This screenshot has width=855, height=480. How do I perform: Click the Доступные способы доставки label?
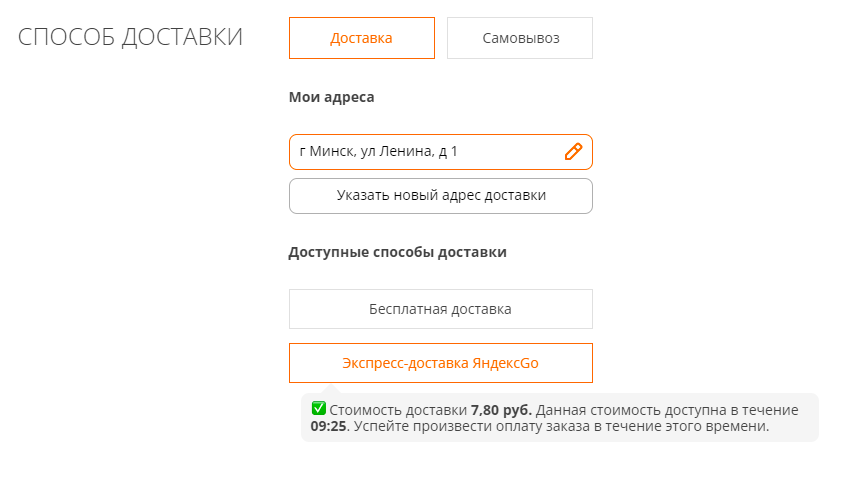tap(397, 252)
